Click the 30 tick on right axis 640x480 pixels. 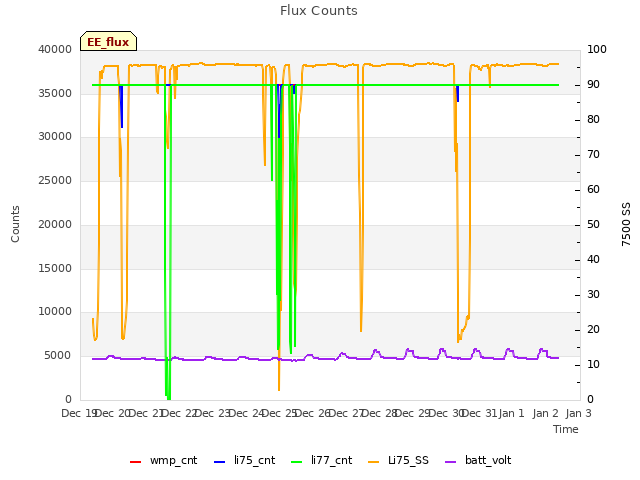[593, 295]
